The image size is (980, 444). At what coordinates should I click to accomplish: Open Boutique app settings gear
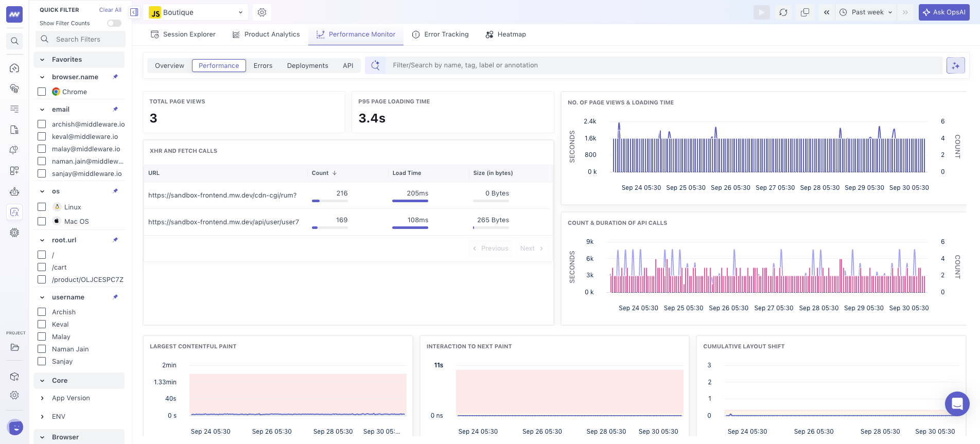pos(262,12)
